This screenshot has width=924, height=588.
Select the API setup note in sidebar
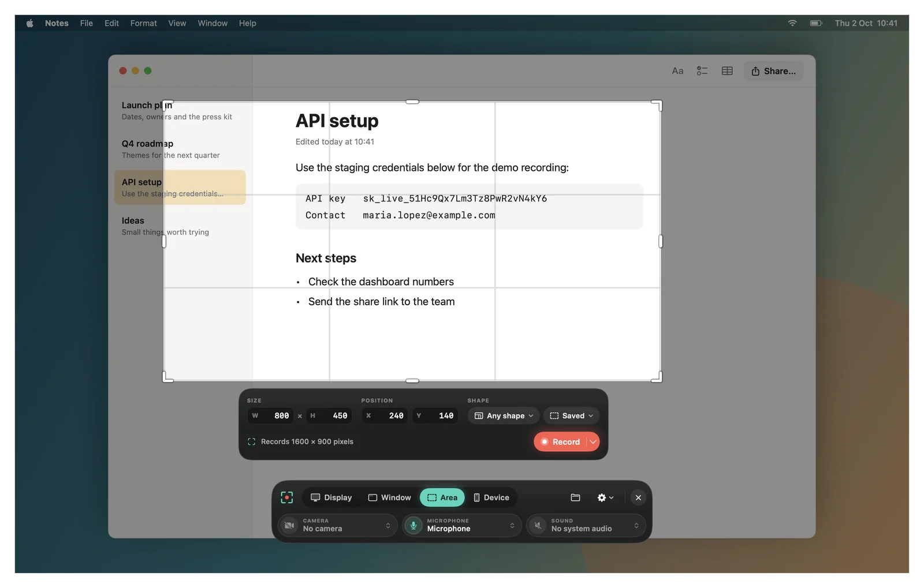pyautogui.click(x=180, y=188)
